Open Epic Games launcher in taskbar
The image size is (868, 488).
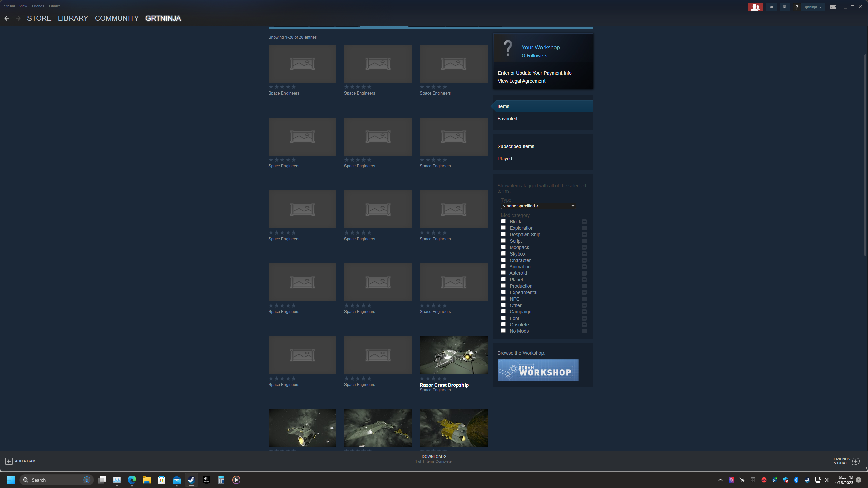click(x=206, y=480)
